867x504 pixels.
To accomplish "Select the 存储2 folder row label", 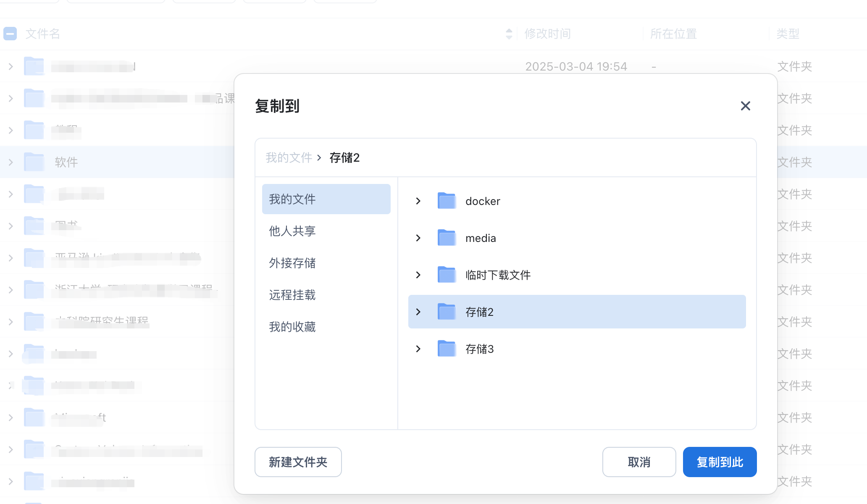I will (x=479, y=312).
